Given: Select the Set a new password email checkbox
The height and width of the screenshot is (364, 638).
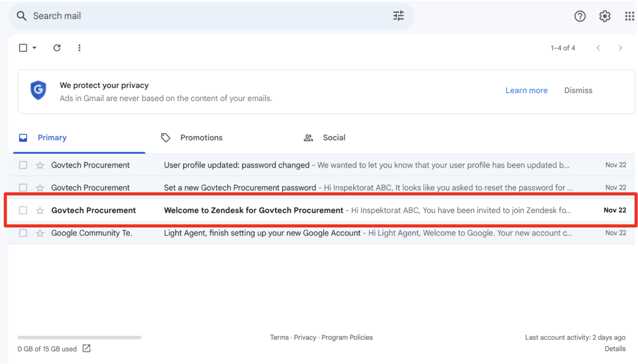Looking at the screenshot, I should point(23,188).
